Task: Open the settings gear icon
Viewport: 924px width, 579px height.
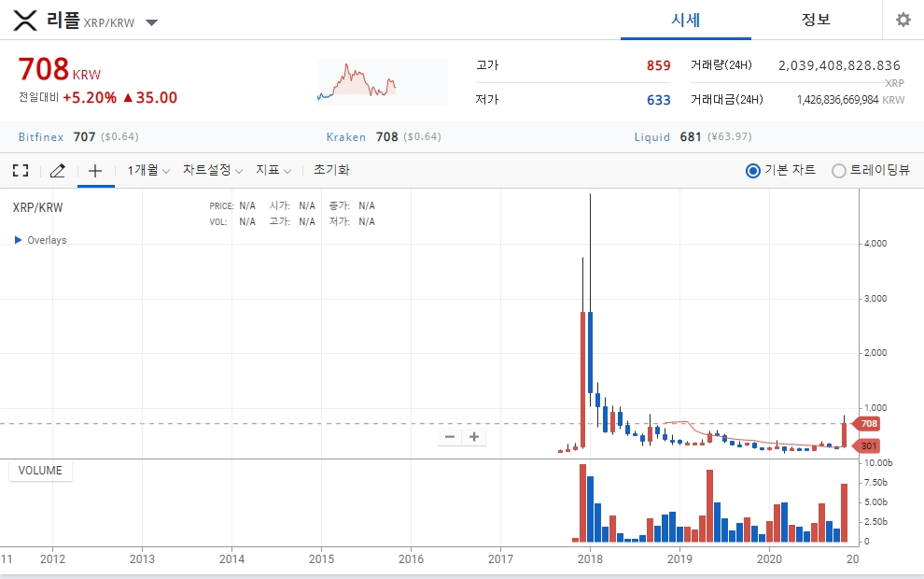Action: pos(903,20)
